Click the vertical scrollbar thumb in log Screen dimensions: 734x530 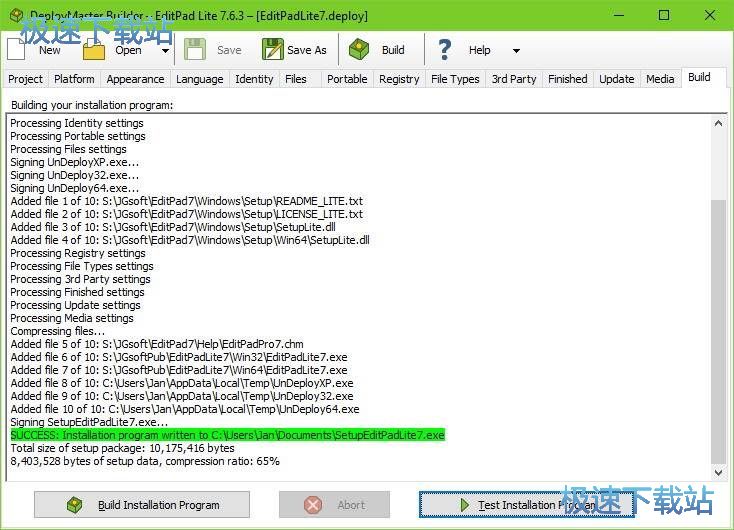[719, 331]
